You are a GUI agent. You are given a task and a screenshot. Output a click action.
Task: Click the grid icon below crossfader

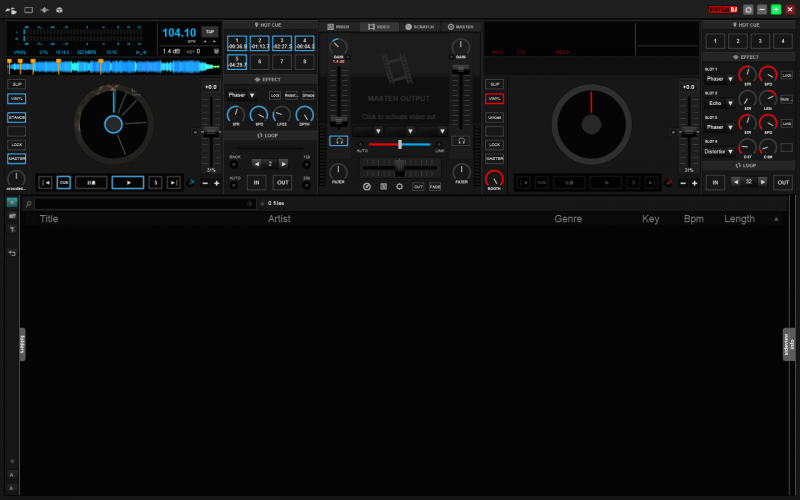[383, 187]
